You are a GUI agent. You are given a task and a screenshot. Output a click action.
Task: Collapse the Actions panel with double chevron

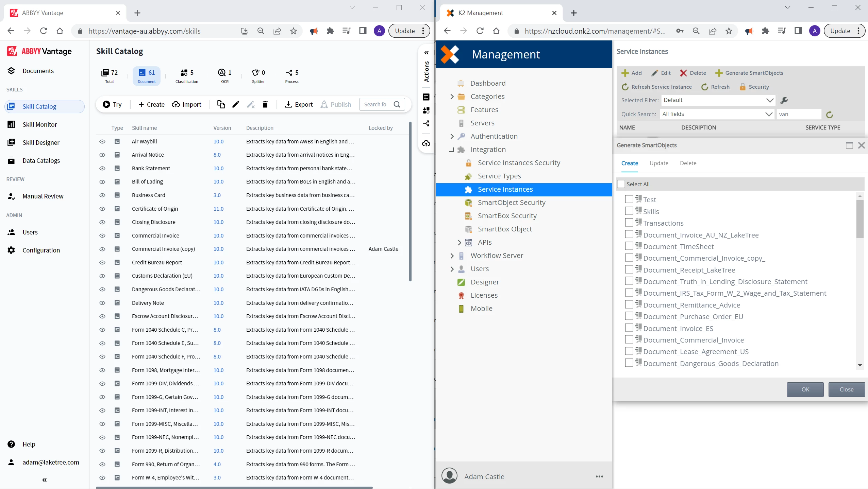[x=427, y=53]
